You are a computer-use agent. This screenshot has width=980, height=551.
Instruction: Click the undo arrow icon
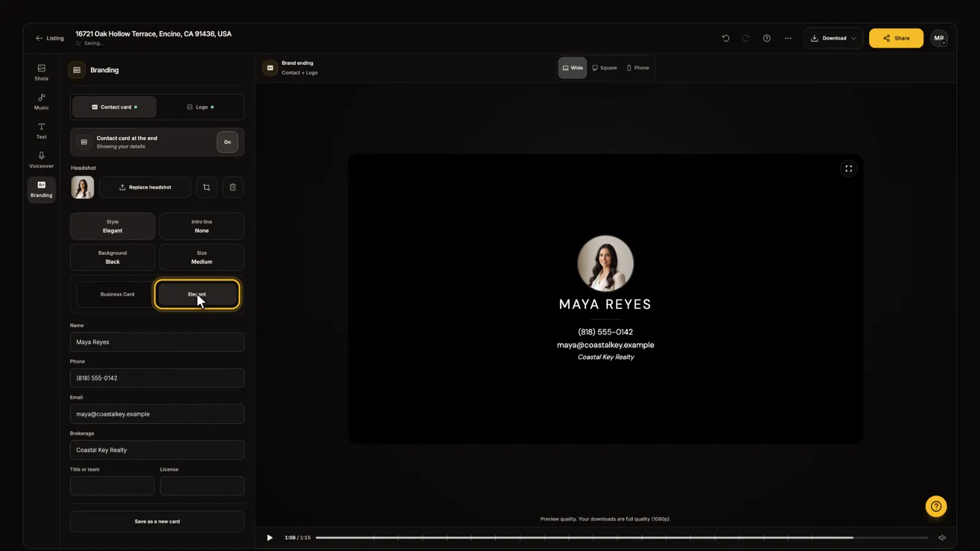click(x=726, y=38)
